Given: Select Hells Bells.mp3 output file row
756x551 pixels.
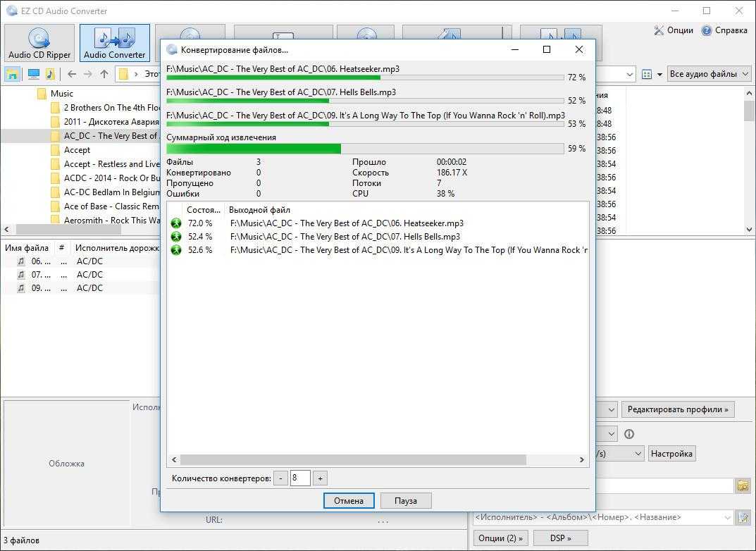Looking at the screenshot, I should coord(378,237).
